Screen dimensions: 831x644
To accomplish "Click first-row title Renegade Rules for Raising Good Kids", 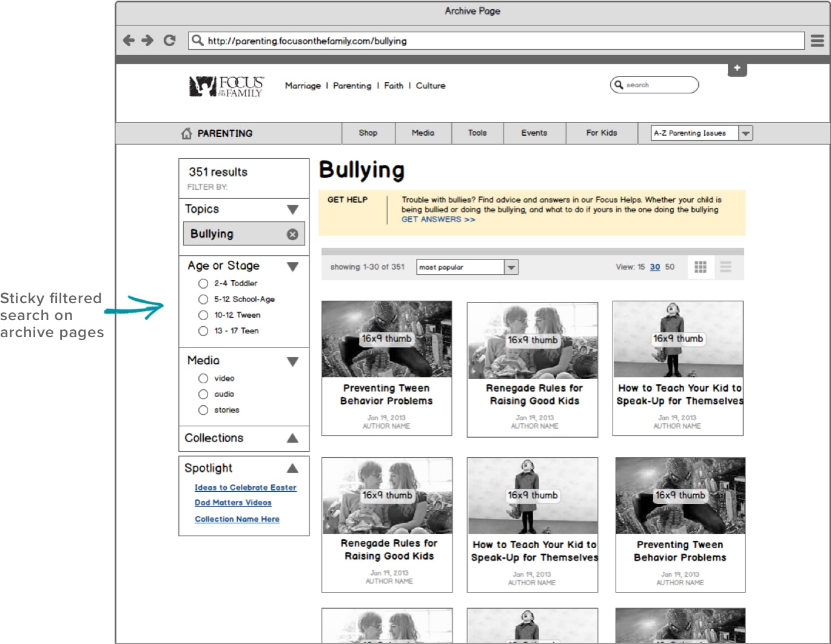I will coord(534,395).
